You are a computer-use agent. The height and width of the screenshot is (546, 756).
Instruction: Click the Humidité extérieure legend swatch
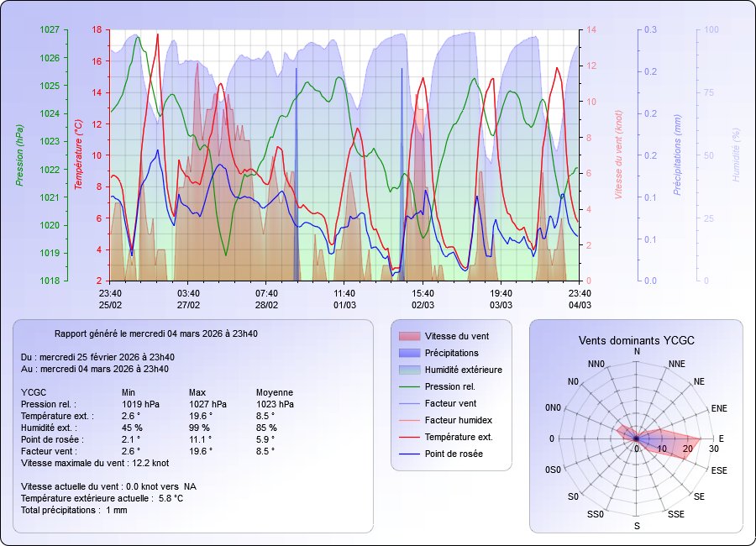pos(408,370)
